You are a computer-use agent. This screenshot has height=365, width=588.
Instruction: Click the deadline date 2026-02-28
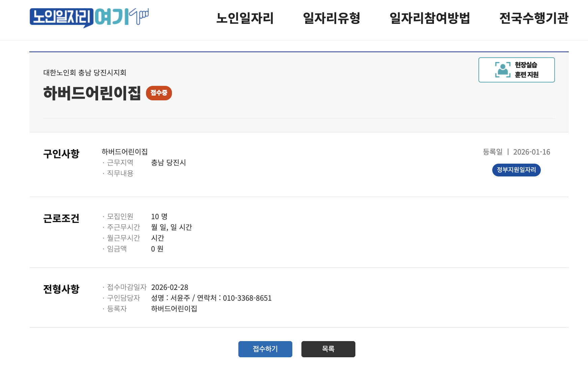pos(170,287)
